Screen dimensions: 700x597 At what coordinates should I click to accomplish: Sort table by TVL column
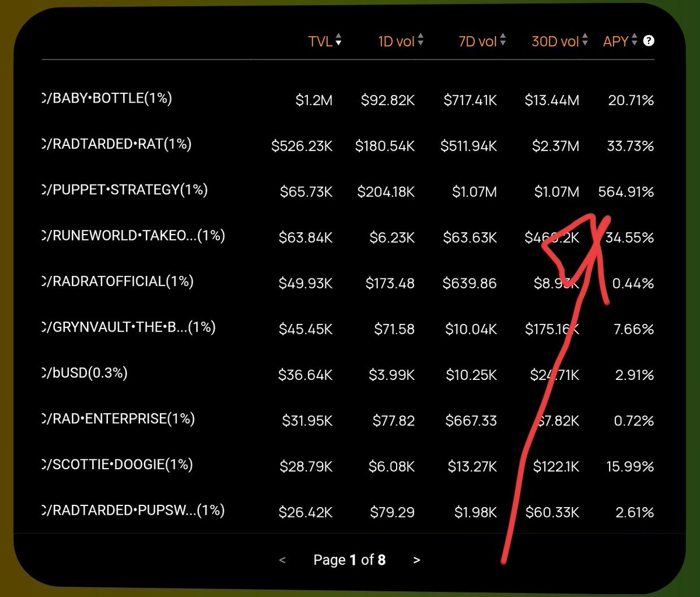(x=324, y=41)
